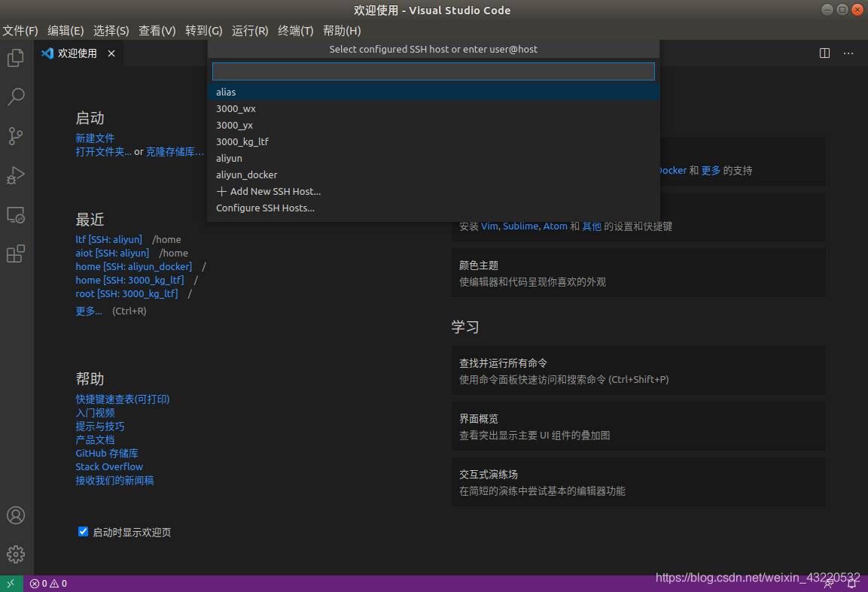Open recent ltf [SSH: aliyun] folder
The width and height of the screenshot is (868, 592).
point(108,239)
